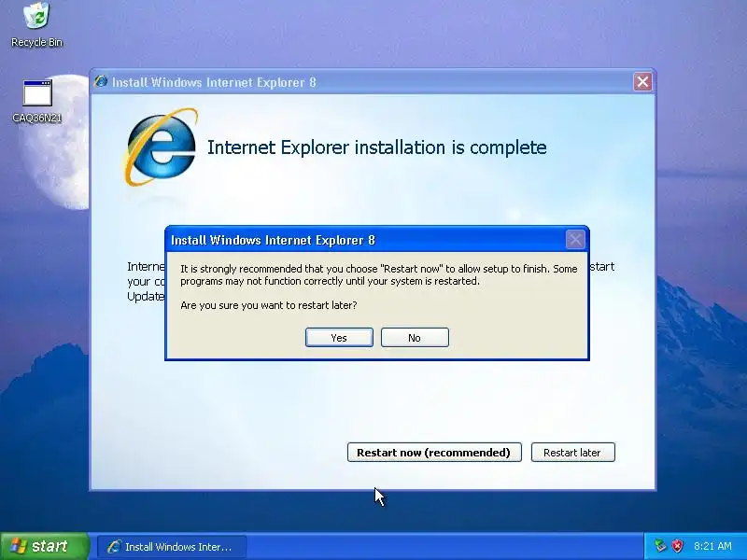Open the Recycle Bin desktop icon
The width and height of the screenshot is (747, 560).
37,25
